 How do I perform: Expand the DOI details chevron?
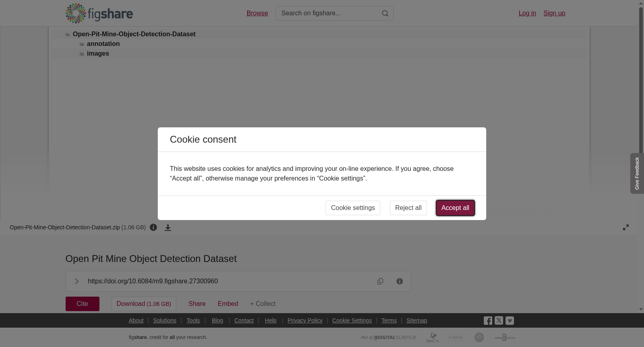76,281
